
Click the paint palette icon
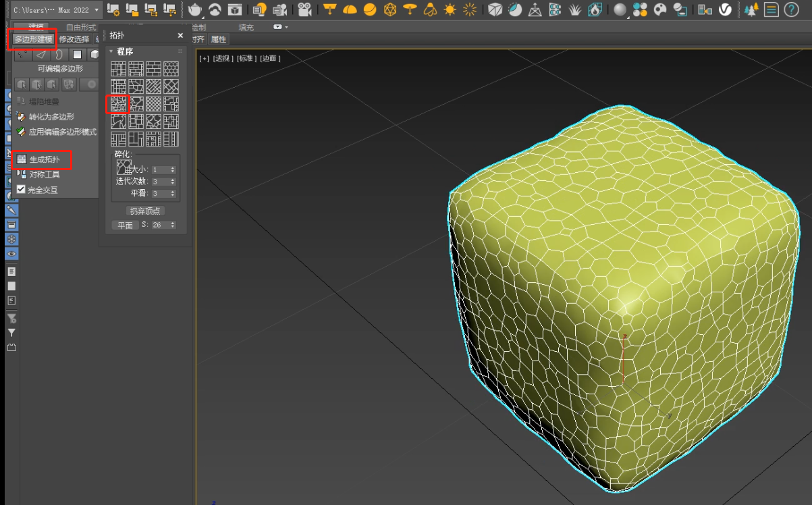tap(660, 9)
